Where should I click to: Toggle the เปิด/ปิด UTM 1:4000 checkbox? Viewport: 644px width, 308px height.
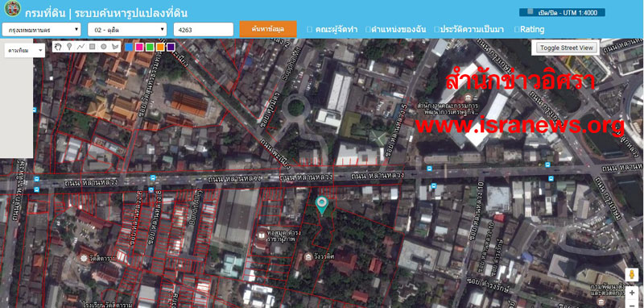pos(530,12)
